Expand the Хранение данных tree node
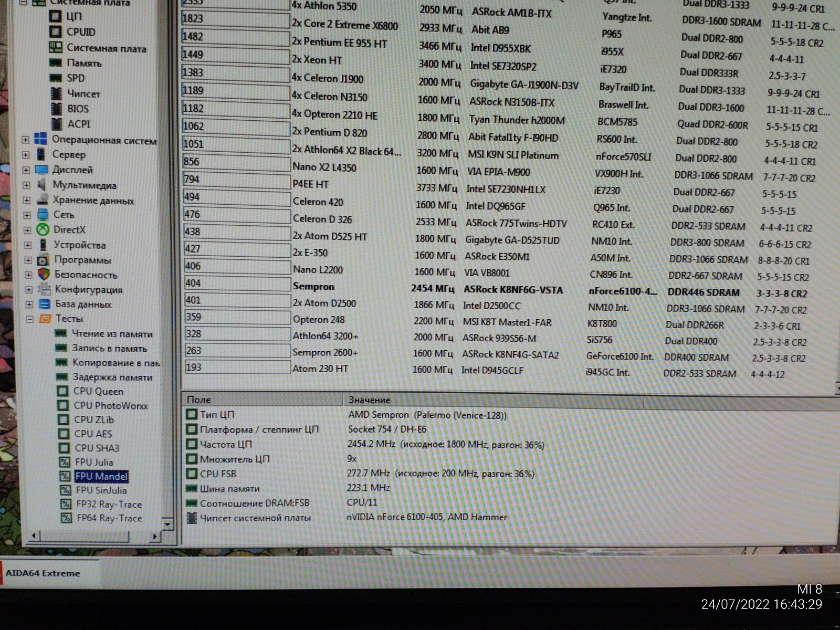This screenshot has width=840, height=630. [x=27, y=201]
